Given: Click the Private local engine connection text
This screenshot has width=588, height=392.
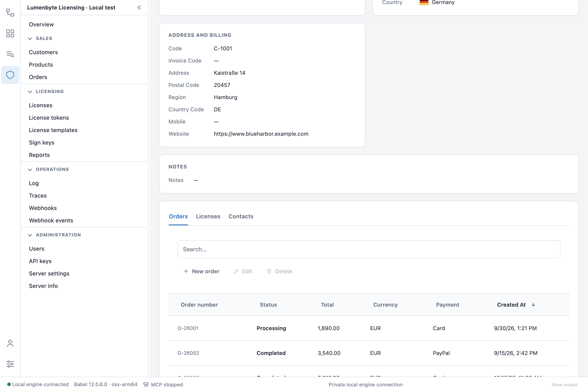Looking at the screenshot, I should (x=366, y=385).
